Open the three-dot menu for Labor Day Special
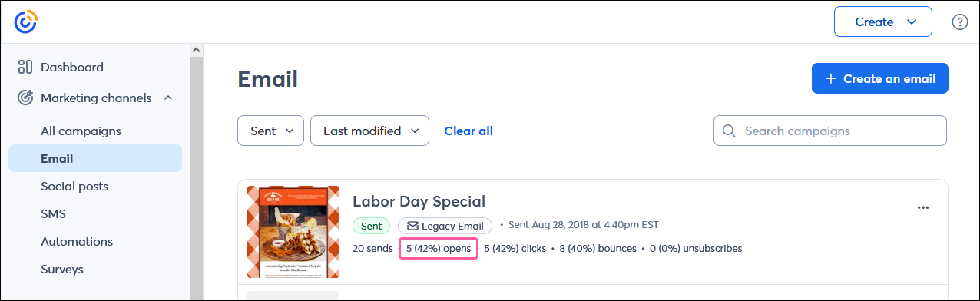Screen dimensions: 980x301 pos(923,207)
